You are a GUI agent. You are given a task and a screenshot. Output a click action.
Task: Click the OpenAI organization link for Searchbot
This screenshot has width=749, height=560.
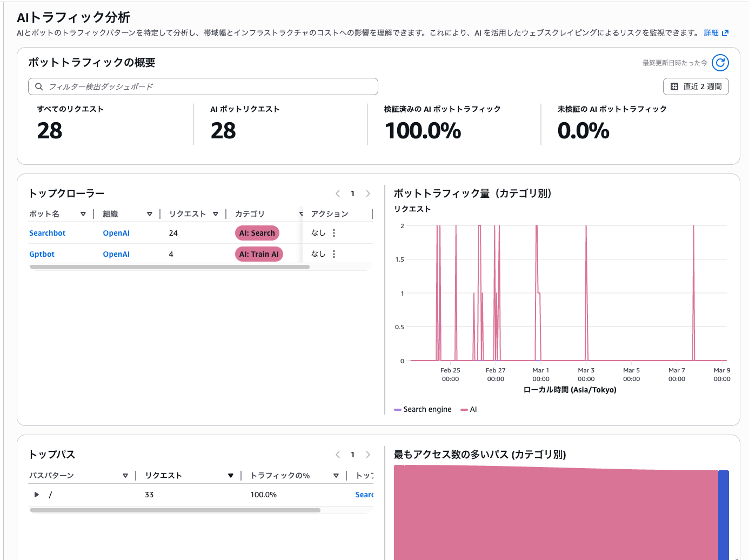point(116,233)
